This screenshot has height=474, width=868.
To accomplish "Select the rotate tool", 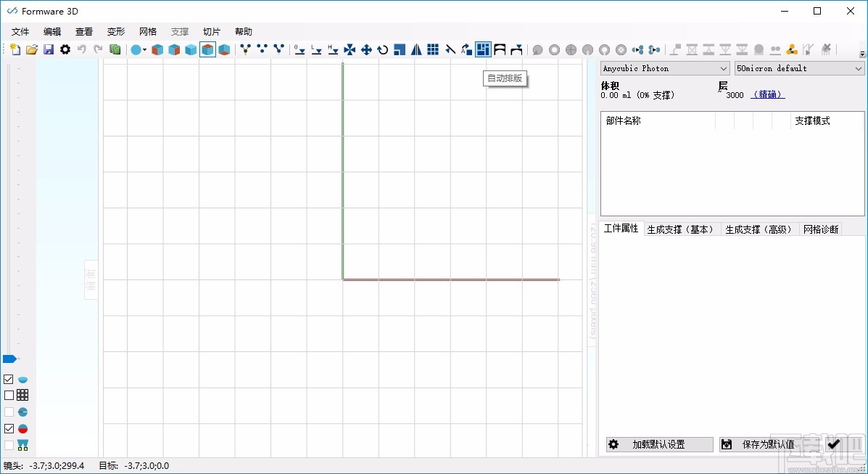I will click(x=383, y=49).
